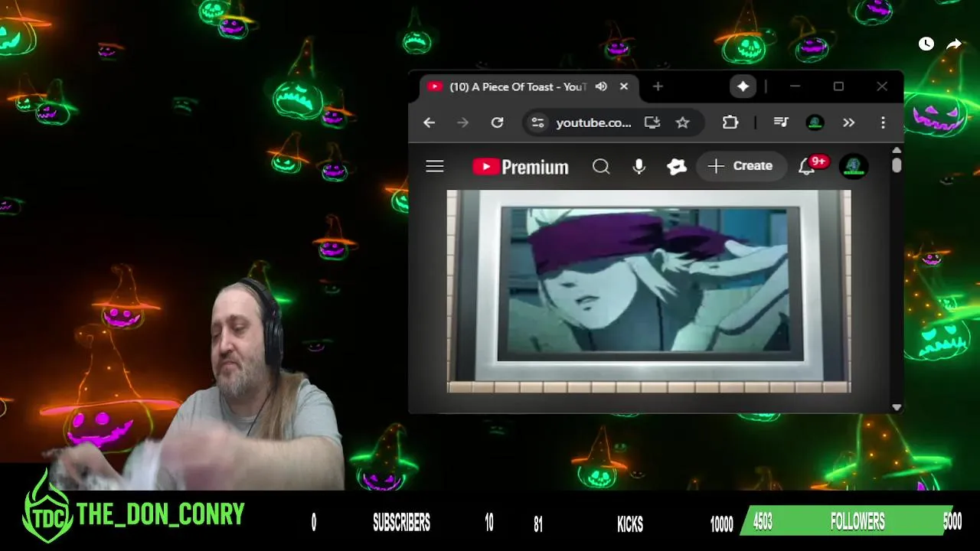Bookmark this page with star icon

coord(682,122)
